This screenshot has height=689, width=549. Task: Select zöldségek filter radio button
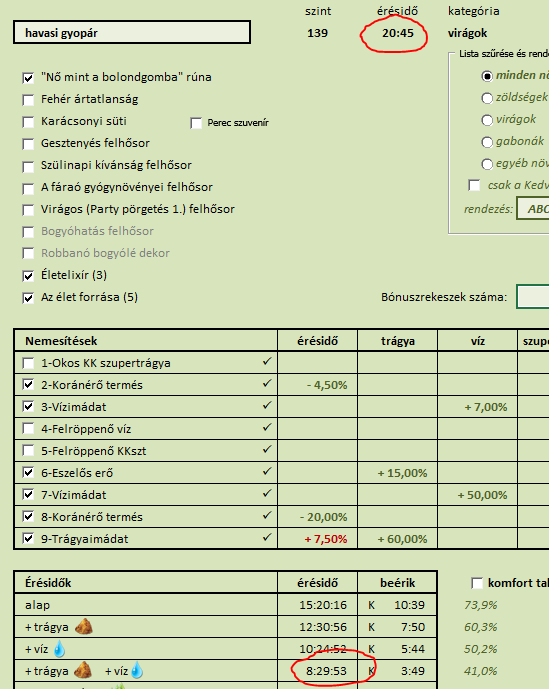click(487, 98)
